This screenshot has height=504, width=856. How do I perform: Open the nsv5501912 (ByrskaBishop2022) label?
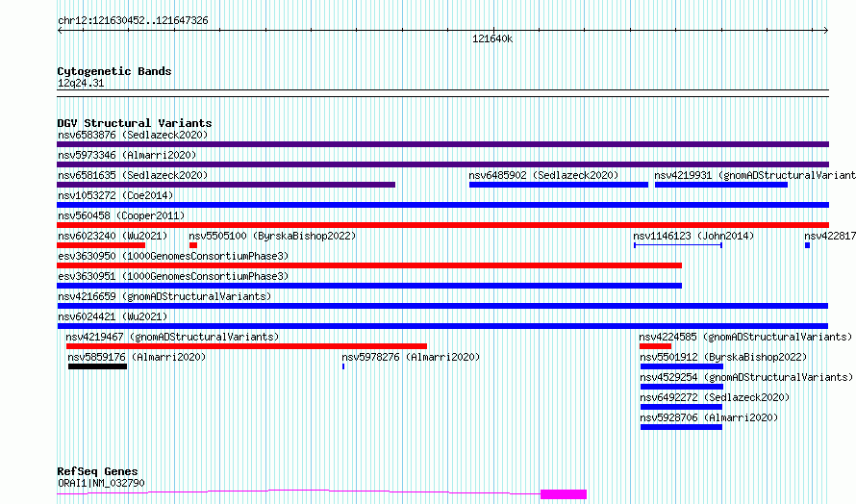pos(723,357)
